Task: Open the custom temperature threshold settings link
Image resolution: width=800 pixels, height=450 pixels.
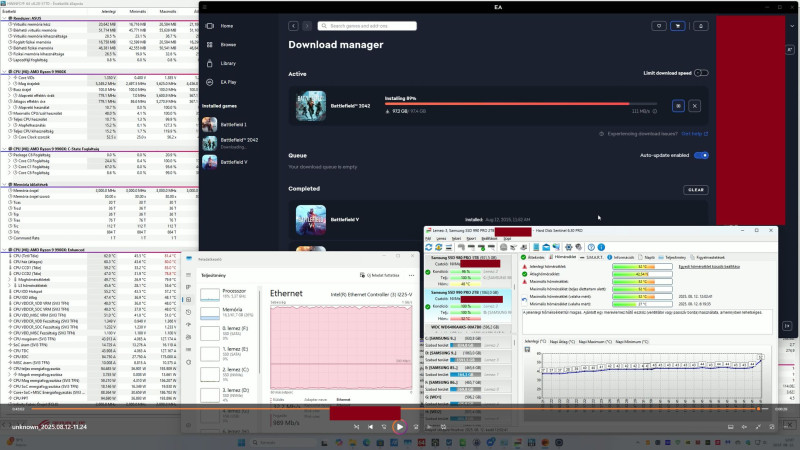Action: [x=709, y=267]
